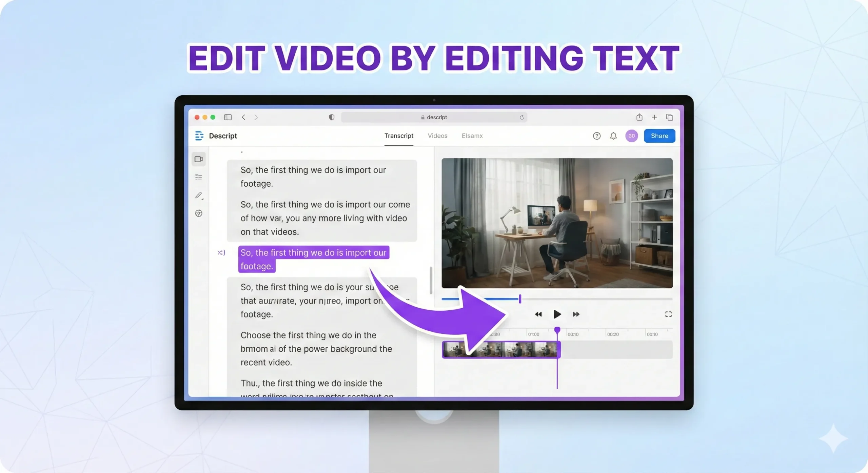Click the browser share icon
868x473 pixels.
point(639,117)
